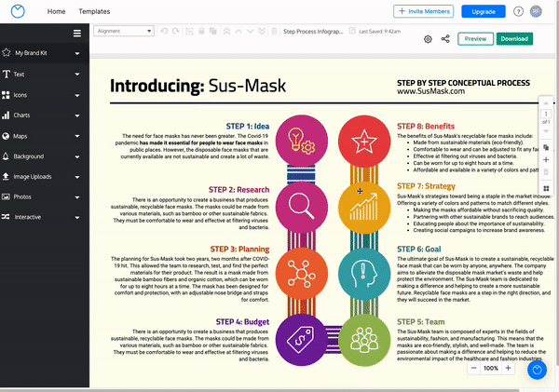559x392 pixels.
Task: Select the network Planning circle icon
Action: click(x=302, y=274)
